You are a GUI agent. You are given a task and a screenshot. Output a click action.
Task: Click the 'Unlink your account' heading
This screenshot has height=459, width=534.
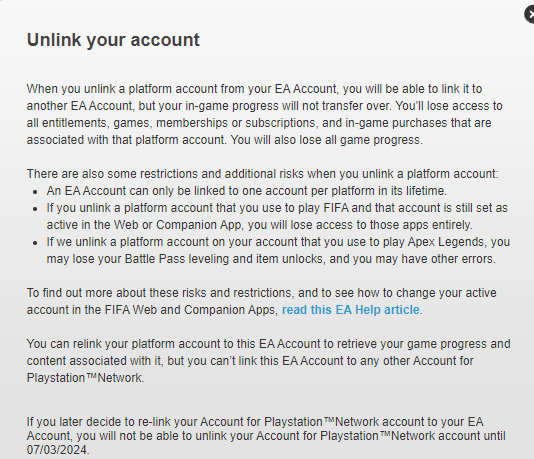[x=113, y=40]
